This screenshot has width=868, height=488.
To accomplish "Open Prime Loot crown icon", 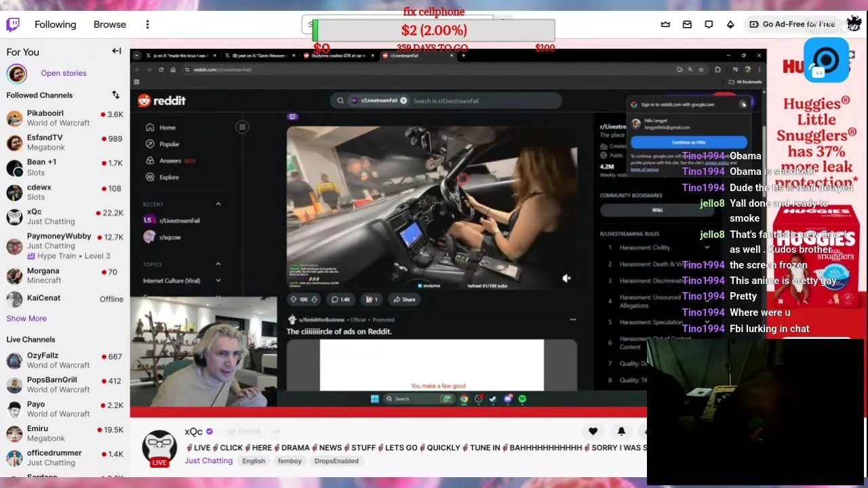I will (x=665, y=24).
